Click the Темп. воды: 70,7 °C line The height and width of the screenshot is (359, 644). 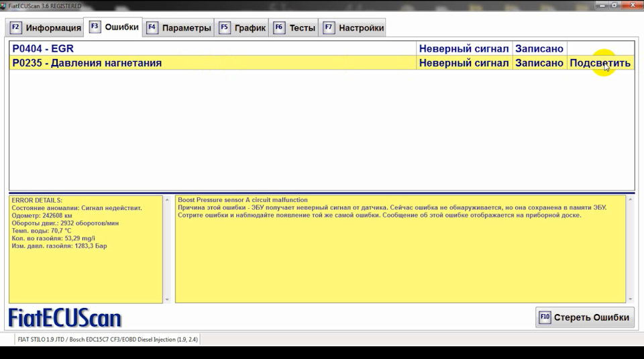tap(42, 231)
